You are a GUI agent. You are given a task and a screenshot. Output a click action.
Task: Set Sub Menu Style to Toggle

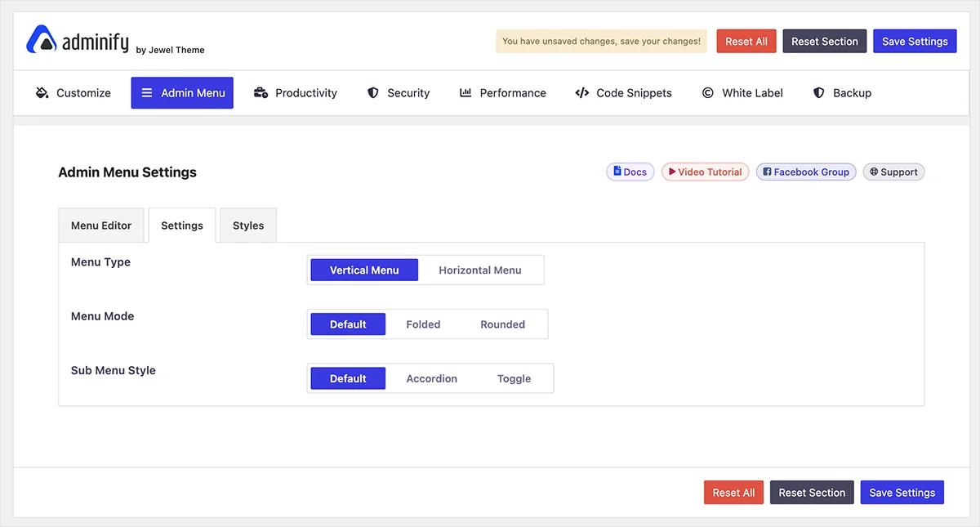click(514, 378)
